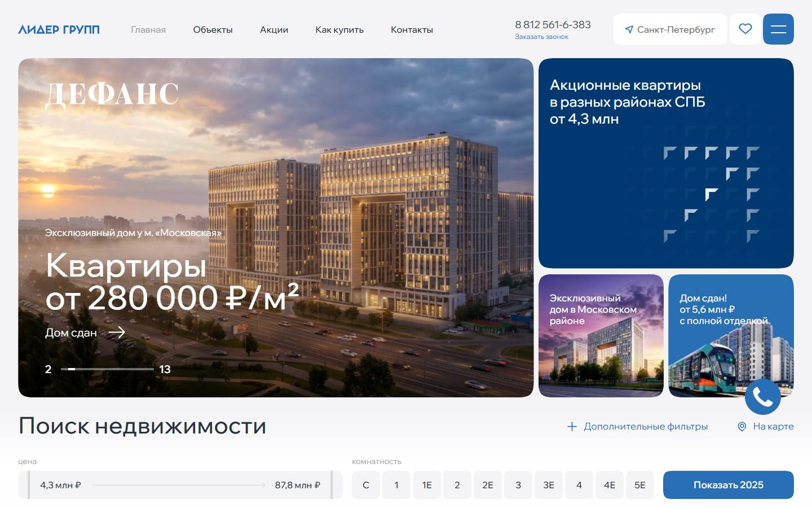Open Эксклюзивный дом в Московском районе card
This screenshot has height=508, width=812.
click(x=601, y=336)
